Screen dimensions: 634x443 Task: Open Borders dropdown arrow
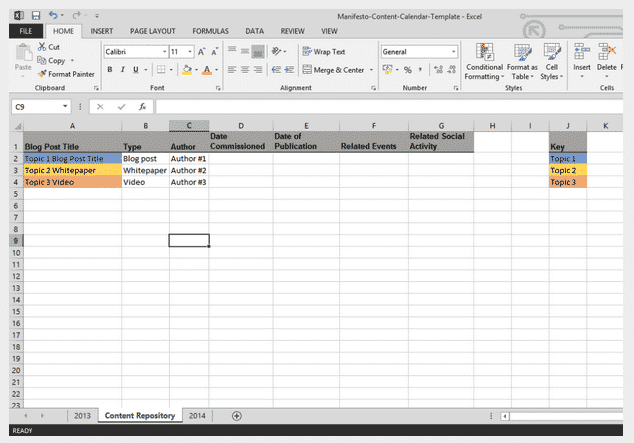click(x=171, y=70)
